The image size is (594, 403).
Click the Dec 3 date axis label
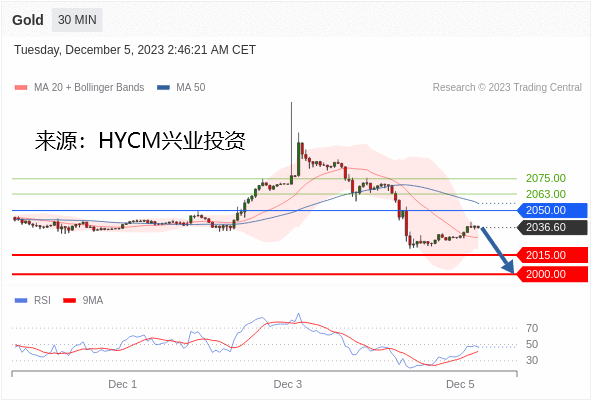pos(288,384)
